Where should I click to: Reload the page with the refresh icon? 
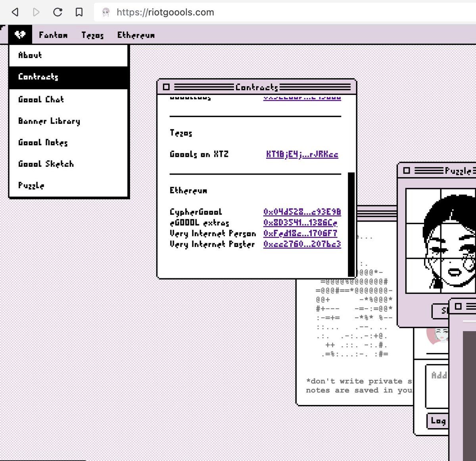pyautogui.click(x=58, y=12)
